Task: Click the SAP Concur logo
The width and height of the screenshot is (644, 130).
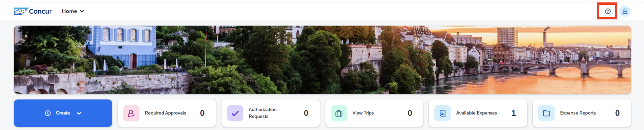Action: pyautogui.click(x=33, y=11)
